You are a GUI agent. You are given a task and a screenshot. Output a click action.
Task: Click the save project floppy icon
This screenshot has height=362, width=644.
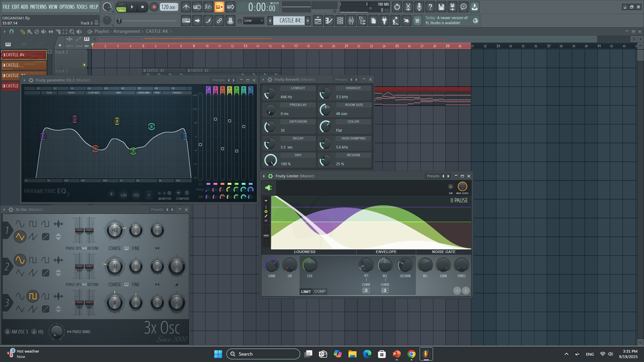(441, 7)
